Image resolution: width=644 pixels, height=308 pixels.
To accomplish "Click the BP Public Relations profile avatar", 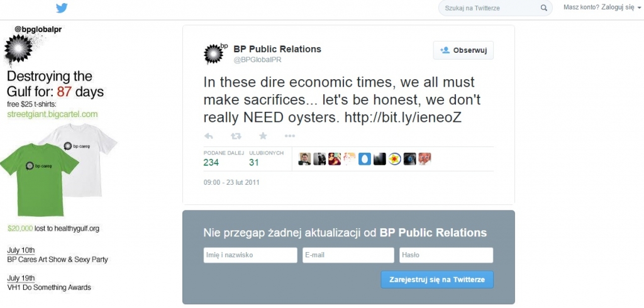I will 216,53.
